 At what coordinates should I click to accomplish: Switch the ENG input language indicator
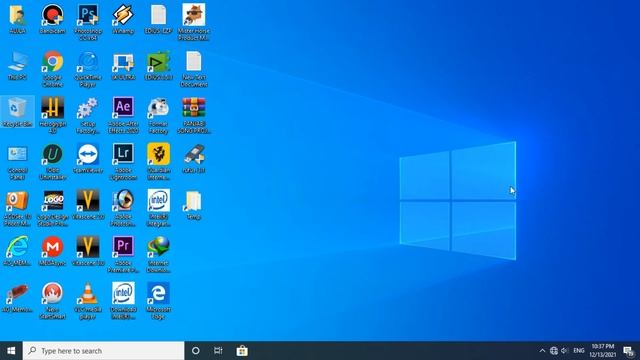pos(579,351)
